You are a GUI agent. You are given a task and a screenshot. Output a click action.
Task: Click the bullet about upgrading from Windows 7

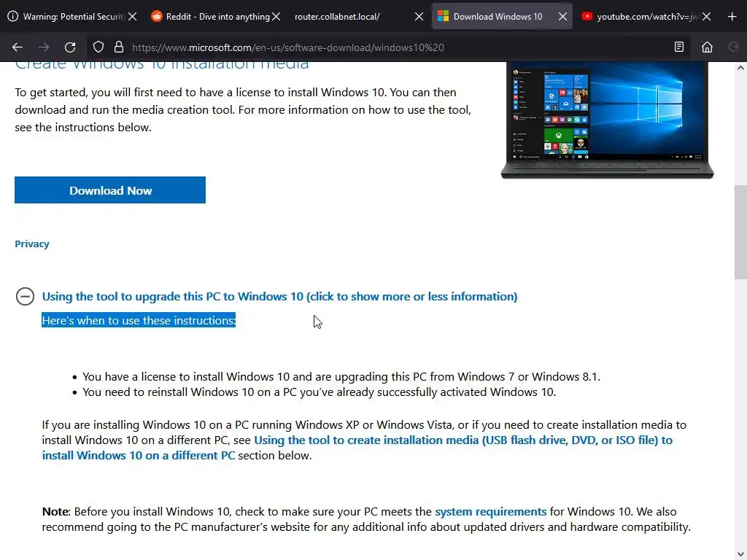341,377
